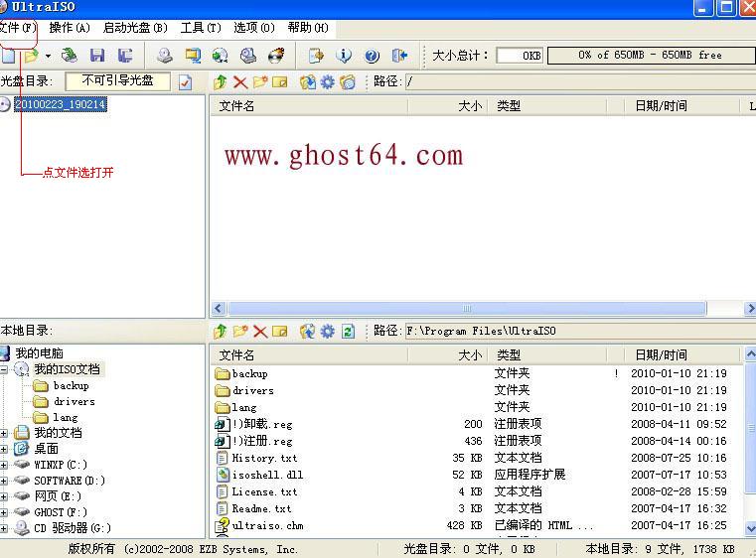Click red Delete X in local directory toolbar
The width and height of the screenshot is (756, 558).
pyautogui.click(x=260, y=331)
